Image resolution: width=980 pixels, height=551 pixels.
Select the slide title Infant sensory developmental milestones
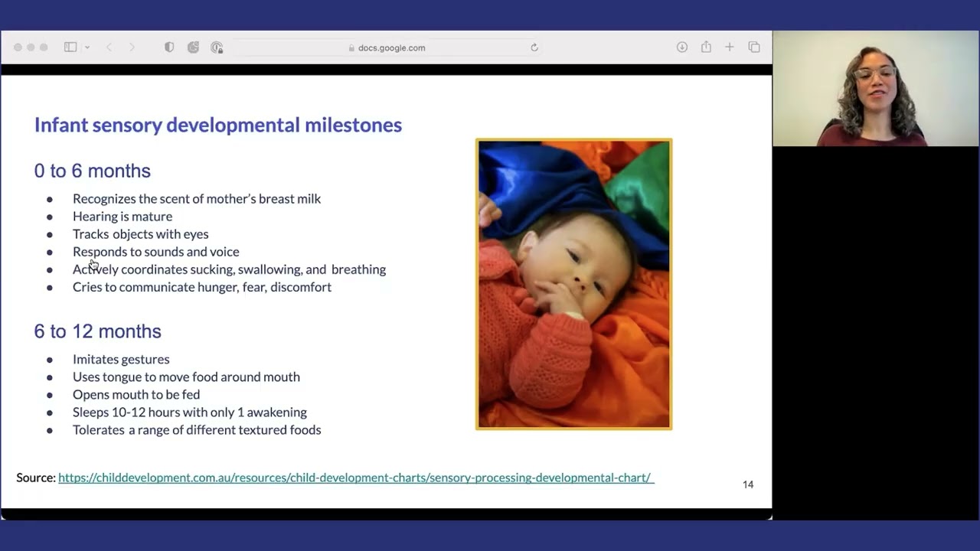(x=218, y=125)
